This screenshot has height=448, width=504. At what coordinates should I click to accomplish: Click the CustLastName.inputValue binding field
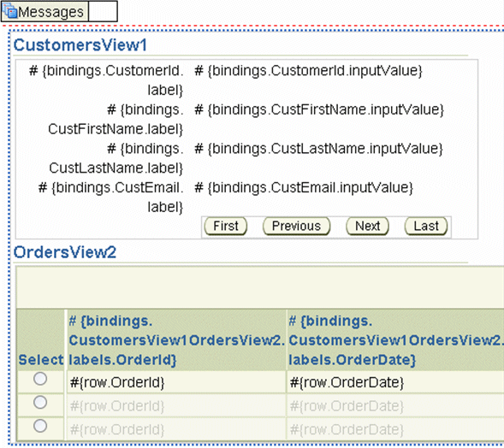(x=319, y=149)
